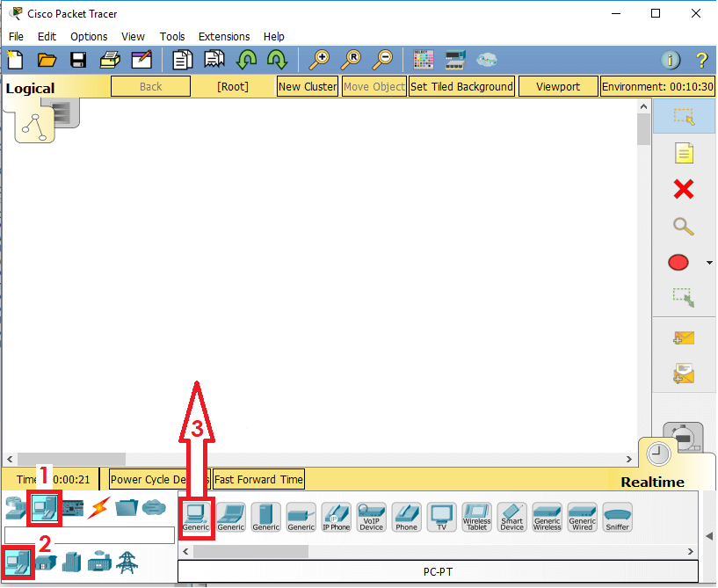Screen dimensions: 718x588
Task: Add a Simple PDU with the envelope icon
Action: 684,338
